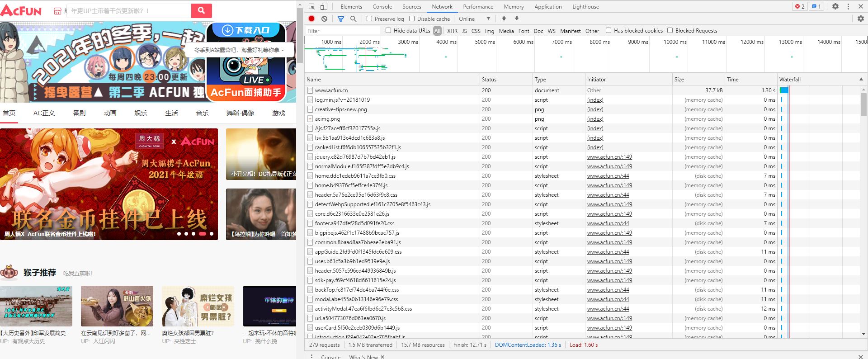Click the monkey recommendation icon
Screen dimensions: 868x359
coord(9,273)
